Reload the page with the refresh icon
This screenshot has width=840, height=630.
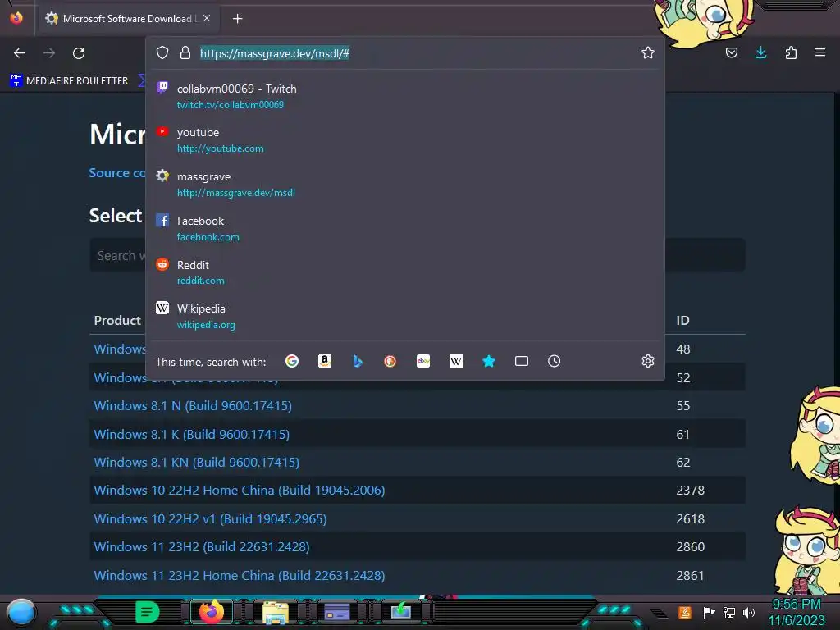[x=79, y=53]
